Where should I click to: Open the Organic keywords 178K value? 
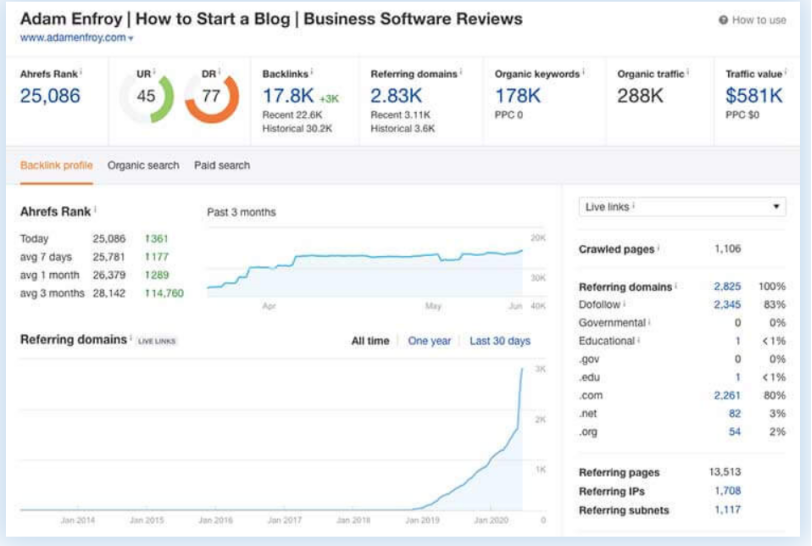click(518, 96)
